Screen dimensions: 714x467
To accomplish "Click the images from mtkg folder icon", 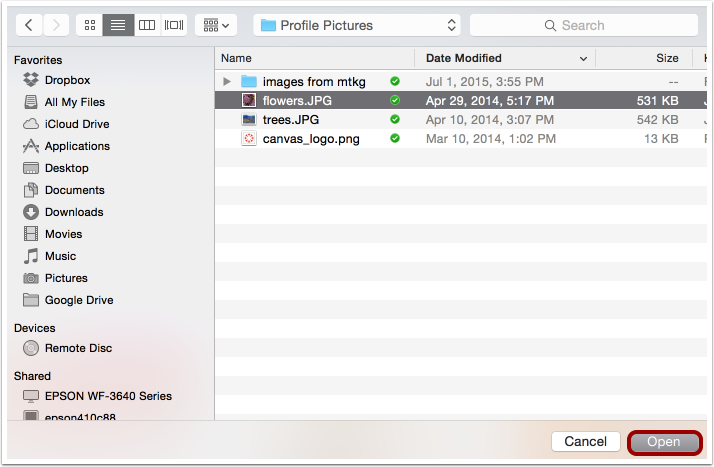I will point(249,81).
